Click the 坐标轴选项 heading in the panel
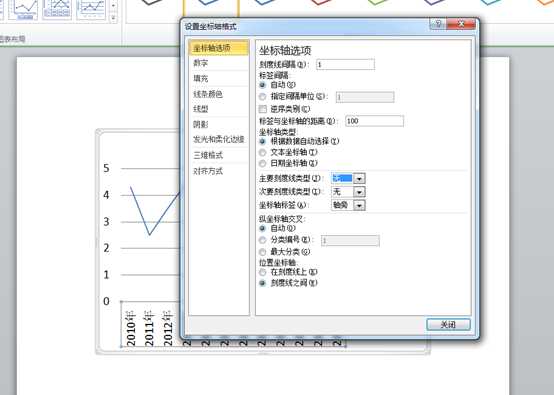Image resolution: width=554 pixels, height=395 pixels. click(285, 51)
